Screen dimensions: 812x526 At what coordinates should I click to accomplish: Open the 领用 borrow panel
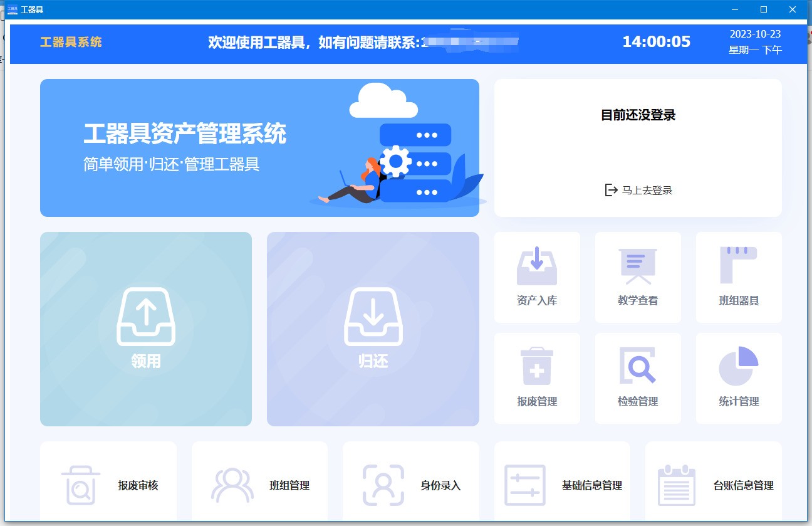[145, 329]
